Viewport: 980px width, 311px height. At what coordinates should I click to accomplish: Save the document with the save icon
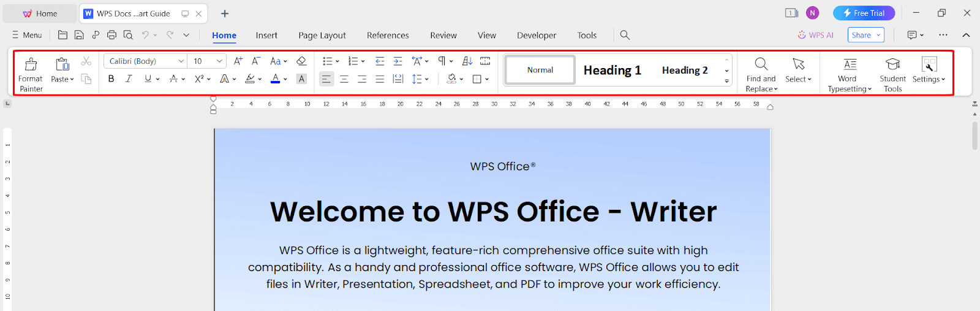(79, 35)
